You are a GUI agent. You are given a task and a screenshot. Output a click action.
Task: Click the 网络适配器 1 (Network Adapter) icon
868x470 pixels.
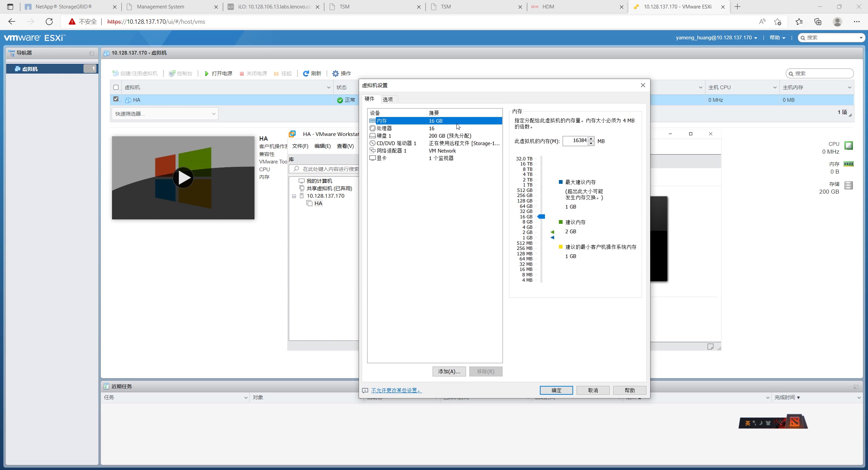pos(372,151)
